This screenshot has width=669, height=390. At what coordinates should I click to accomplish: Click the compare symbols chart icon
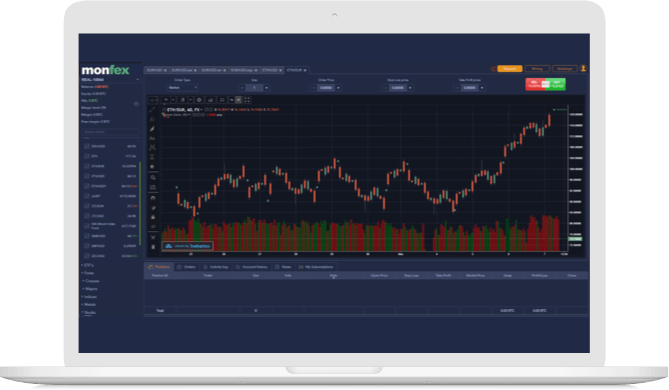pyautogui.click(x=222, y=100)
